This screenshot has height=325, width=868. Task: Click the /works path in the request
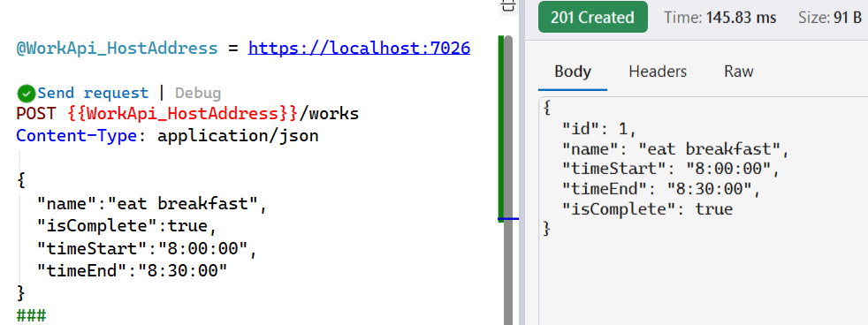[x=329, y=114]
